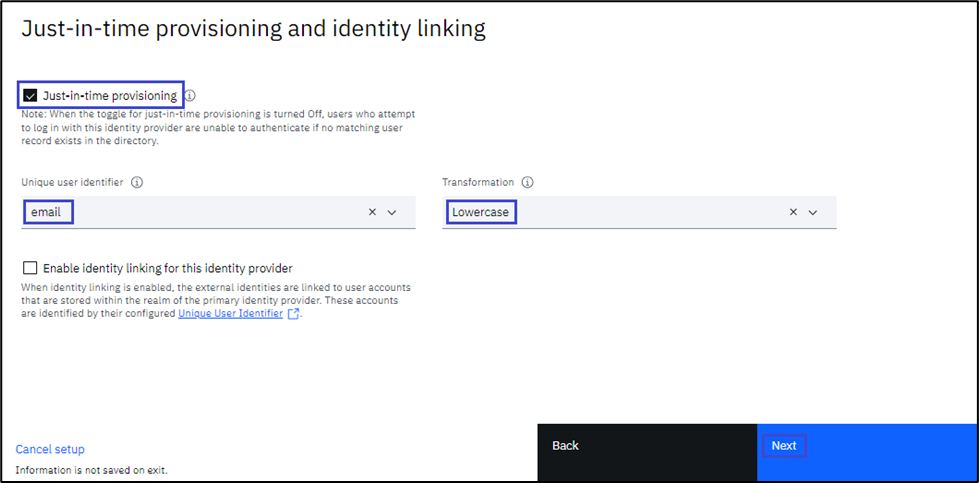Click the Transformation field label
The width and height of the screenshot is (979, 483).
478,183
